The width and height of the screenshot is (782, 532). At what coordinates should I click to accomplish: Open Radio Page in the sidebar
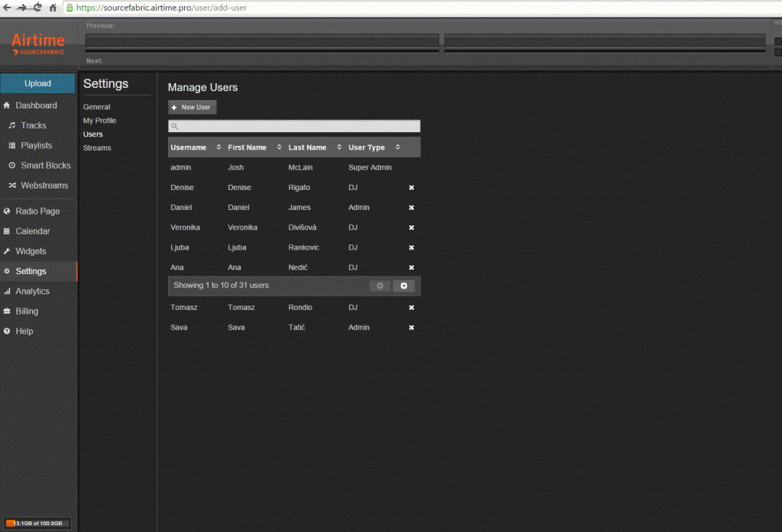37,211
